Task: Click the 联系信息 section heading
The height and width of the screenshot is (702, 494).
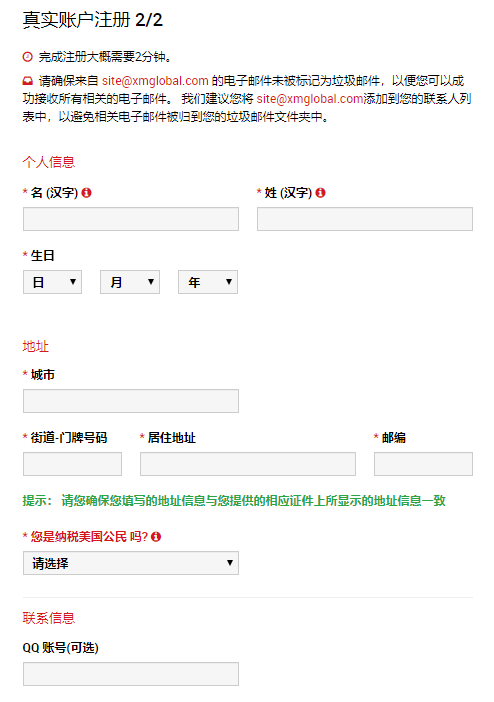Action: tap(49, 618)
